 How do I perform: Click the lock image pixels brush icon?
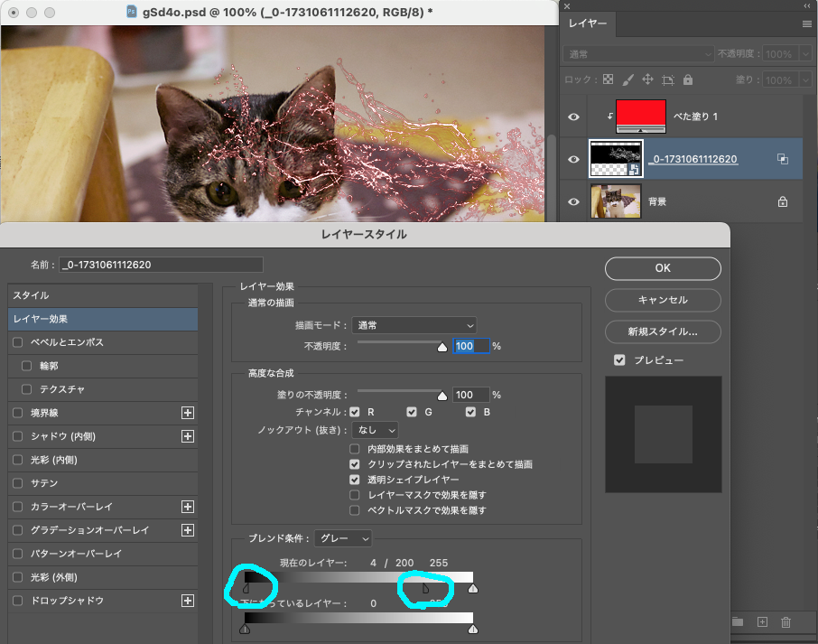coord(626,79)
